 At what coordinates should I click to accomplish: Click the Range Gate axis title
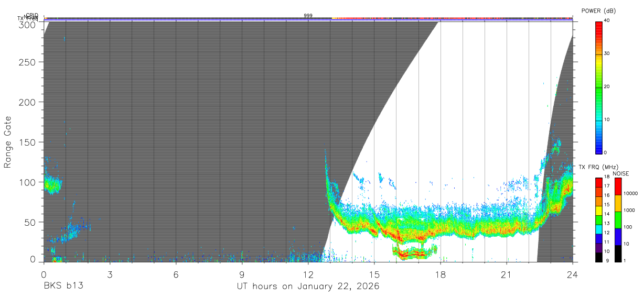8,142
